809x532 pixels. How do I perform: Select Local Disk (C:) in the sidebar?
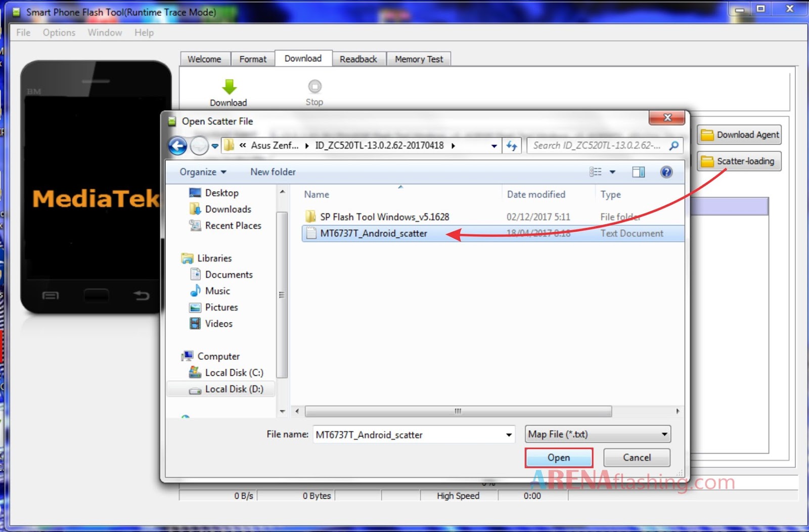[x=234, y=373]
